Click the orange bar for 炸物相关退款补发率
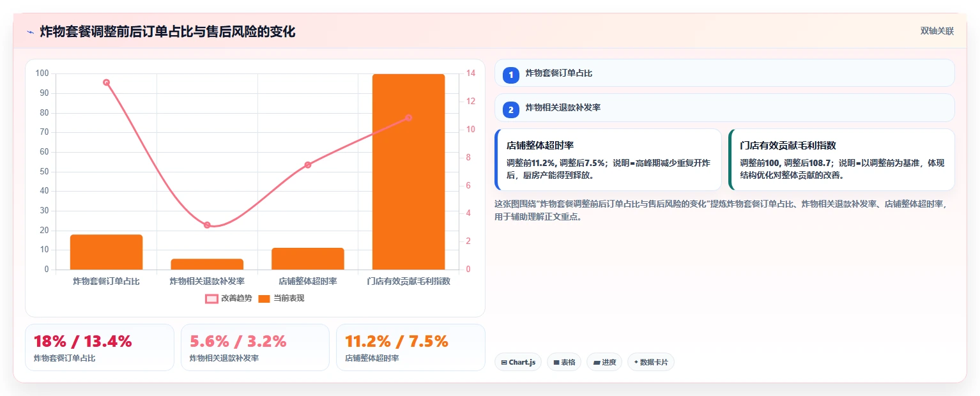The width and height of the screenshot is (980, 396). [x=207, y=264]
